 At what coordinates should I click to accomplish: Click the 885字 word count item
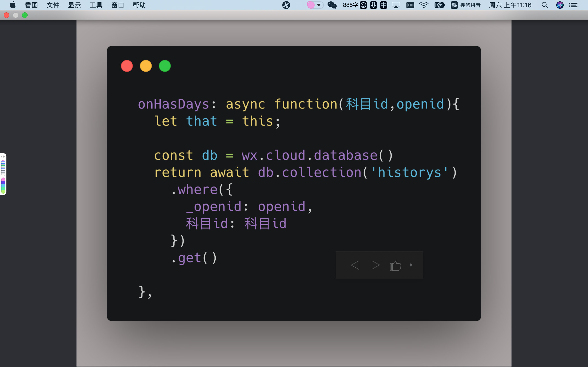(350, 5)
